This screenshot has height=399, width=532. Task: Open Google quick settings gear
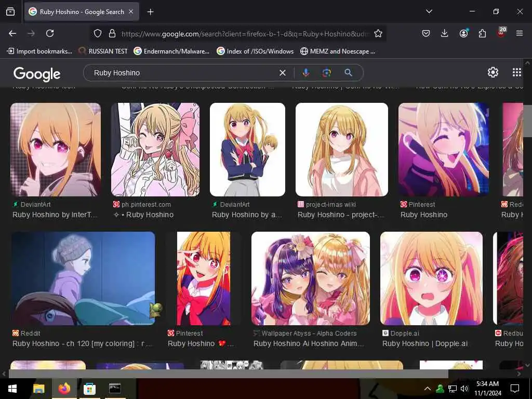tap(493, 72)
